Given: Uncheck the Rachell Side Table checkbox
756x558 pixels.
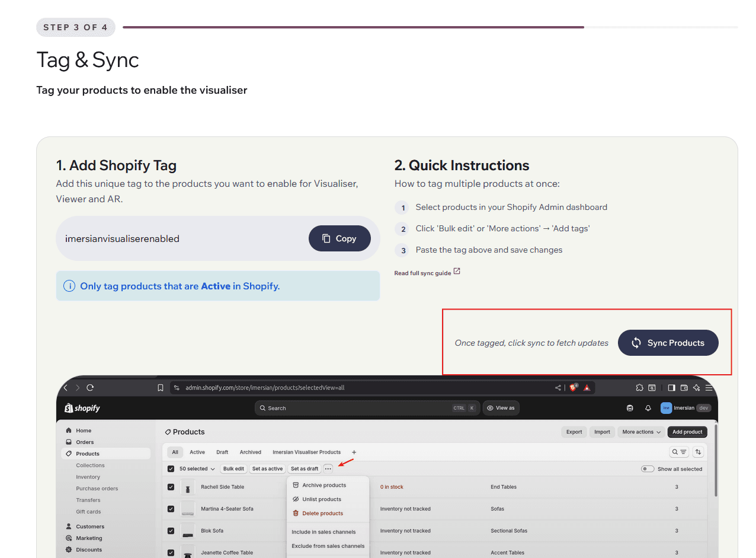Looking at the screenshot, I should pyautogui.click(x=171, y=487).
